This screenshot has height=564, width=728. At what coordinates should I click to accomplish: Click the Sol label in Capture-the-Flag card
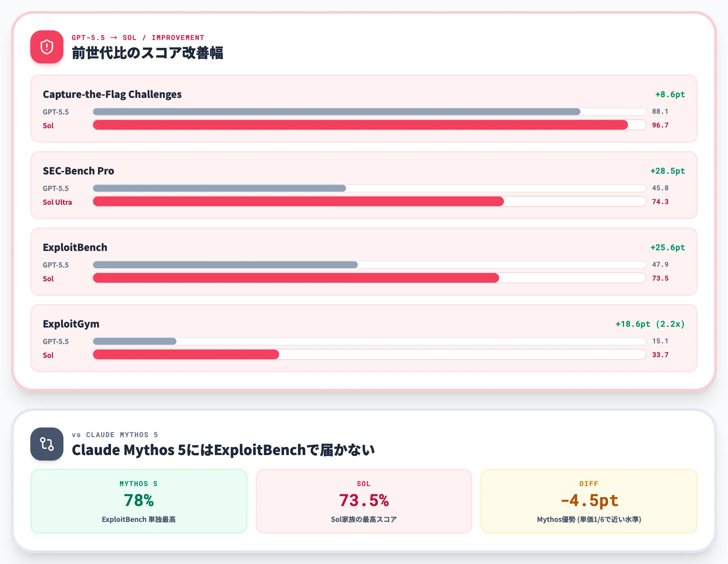[x=48, y=126]
